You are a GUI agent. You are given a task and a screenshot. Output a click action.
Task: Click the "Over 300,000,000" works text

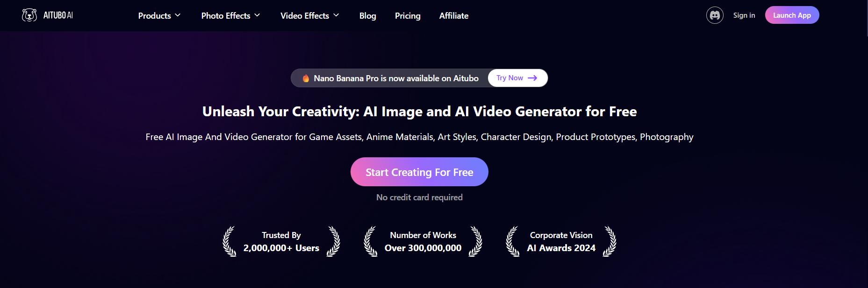(x=423, y=248)
